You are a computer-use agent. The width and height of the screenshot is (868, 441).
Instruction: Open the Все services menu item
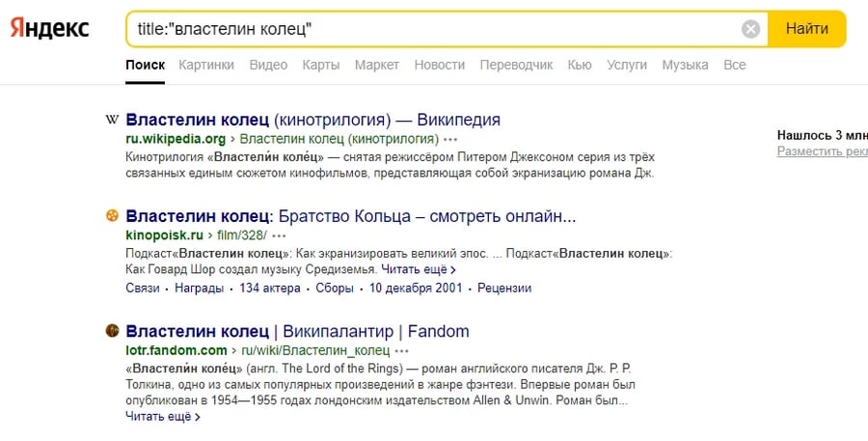click(735, 65)
